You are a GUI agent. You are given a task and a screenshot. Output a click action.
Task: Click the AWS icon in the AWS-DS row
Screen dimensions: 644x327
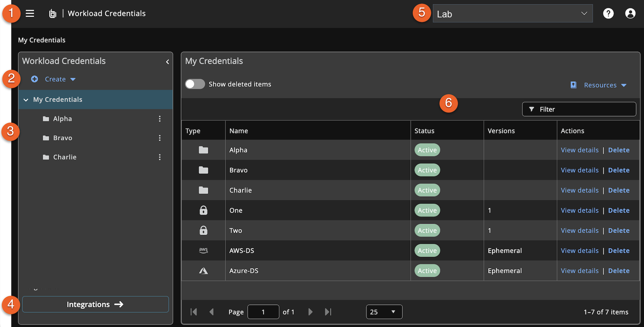203,250
